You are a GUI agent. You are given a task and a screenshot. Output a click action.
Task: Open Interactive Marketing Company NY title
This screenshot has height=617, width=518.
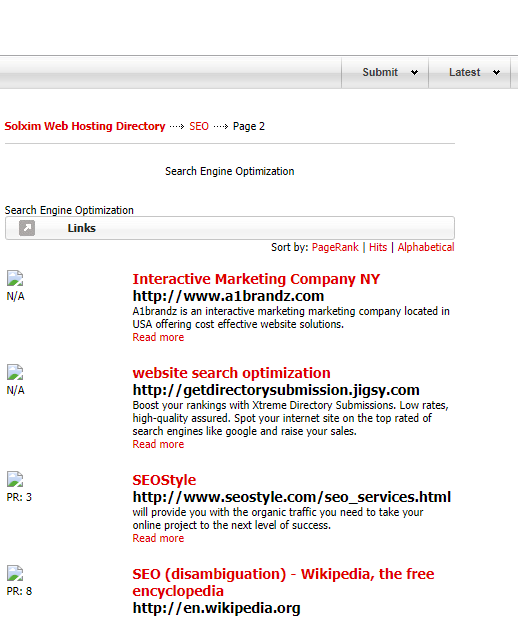[256, 279]
